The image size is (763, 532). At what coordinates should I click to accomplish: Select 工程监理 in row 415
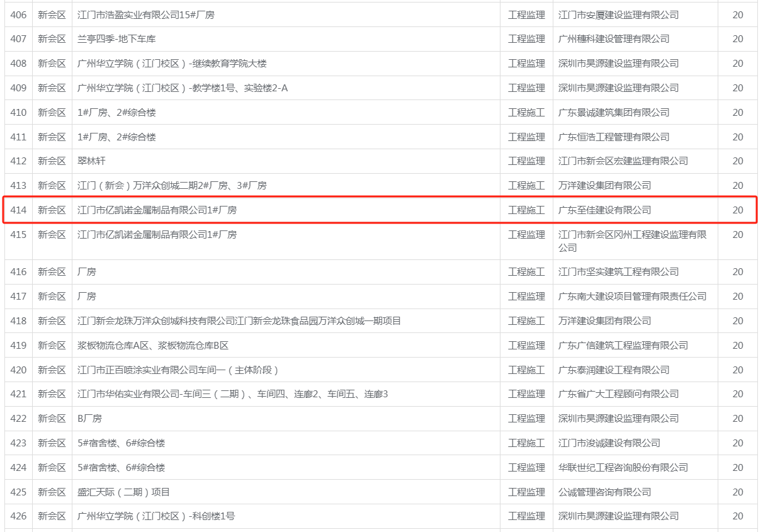click(x=526, y=235)
